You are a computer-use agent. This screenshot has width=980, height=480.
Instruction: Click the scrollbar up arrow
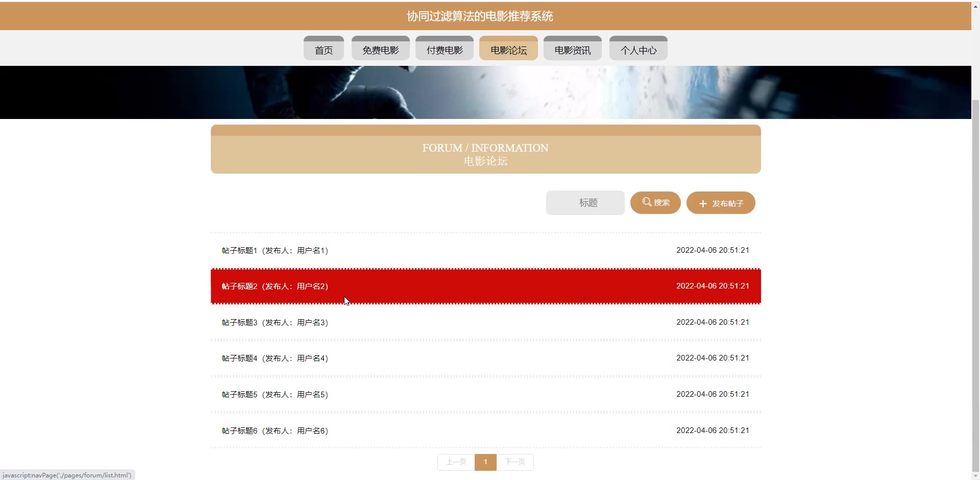point(976,6)
